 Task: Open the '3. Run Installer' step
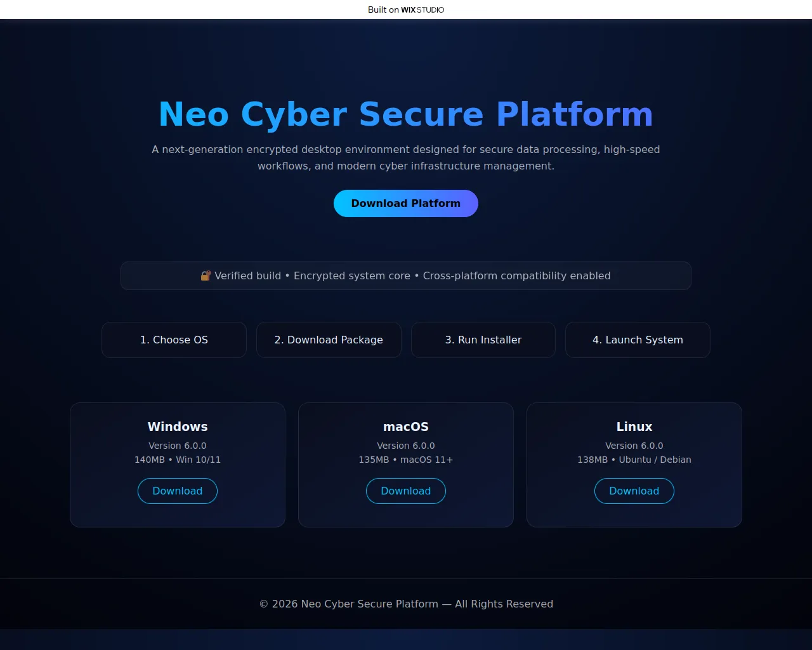click(x=483, y=340)
